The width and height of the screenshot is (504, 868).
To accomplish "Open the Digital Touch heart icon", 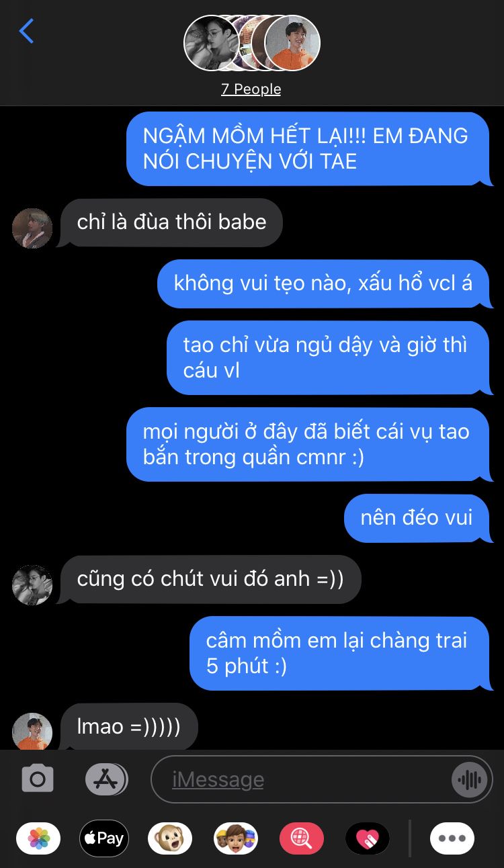I will point(368,838).
